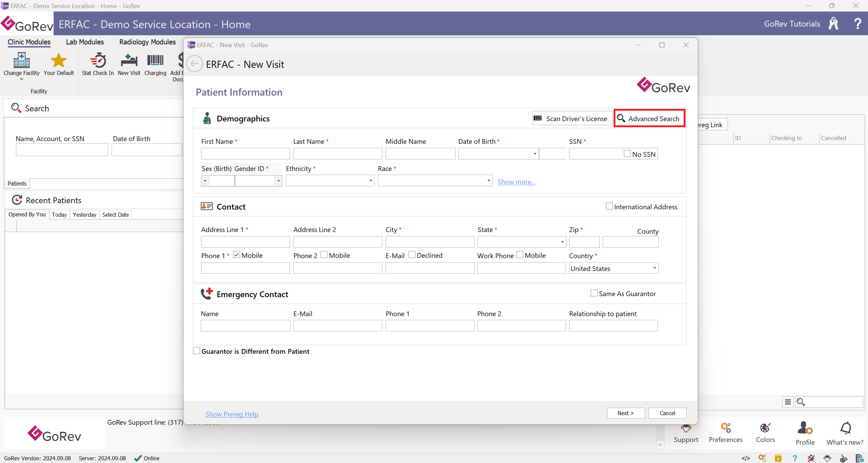Select the Today recent patients tab
The width and height of the screenshot is (868, 463).
coord(59,215)
